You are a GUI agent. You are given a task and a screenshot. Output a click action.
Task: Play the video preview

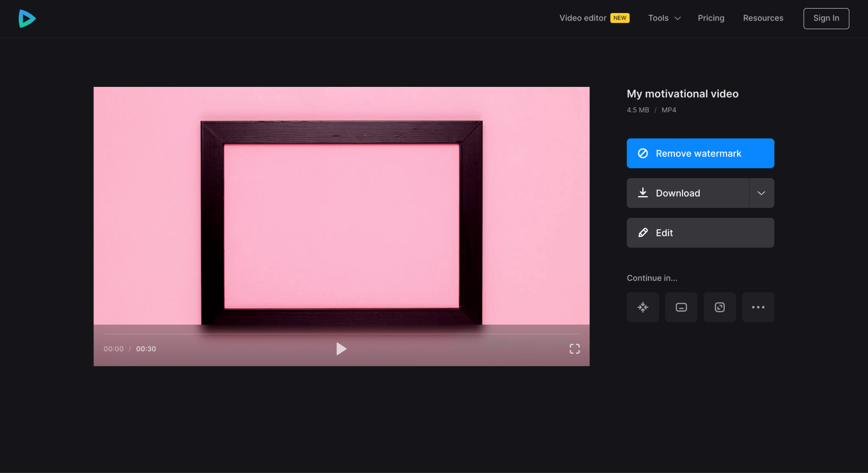[x=341, y=349]
